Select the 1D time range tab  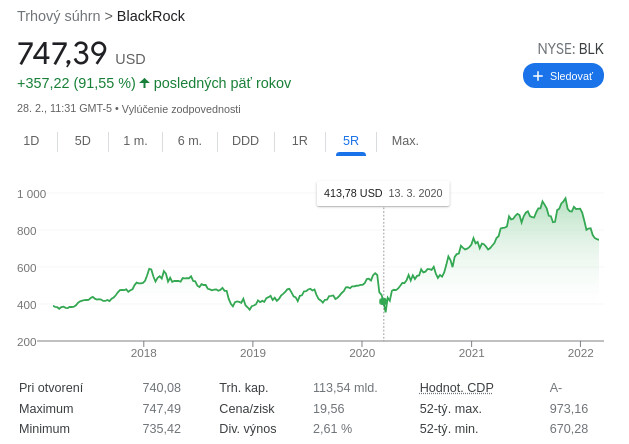(x=31, y=141)
